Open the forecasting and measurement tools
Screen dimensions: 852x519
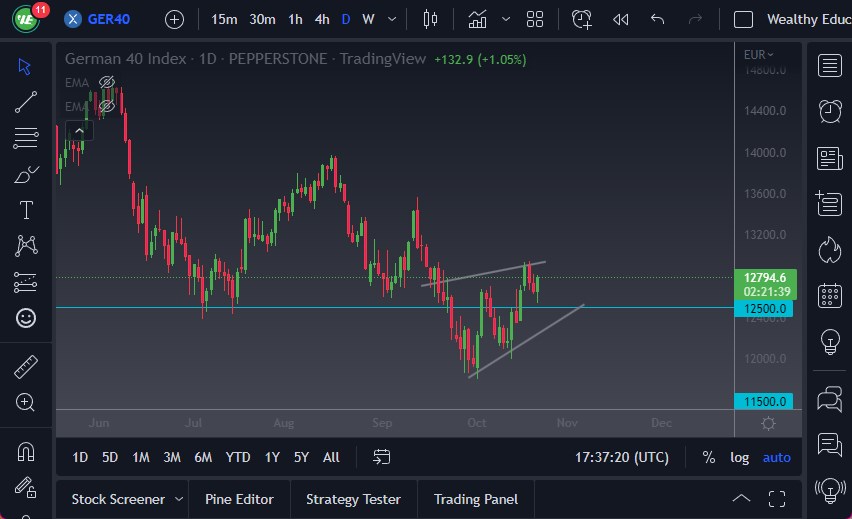(x=26, y=282)
